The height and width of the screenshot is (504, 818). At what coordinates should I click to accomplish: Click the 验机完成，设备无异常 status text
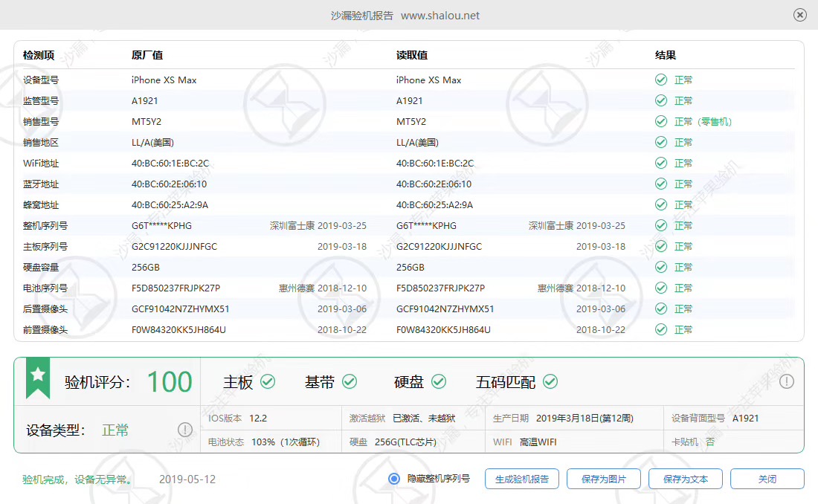[77, 479]
